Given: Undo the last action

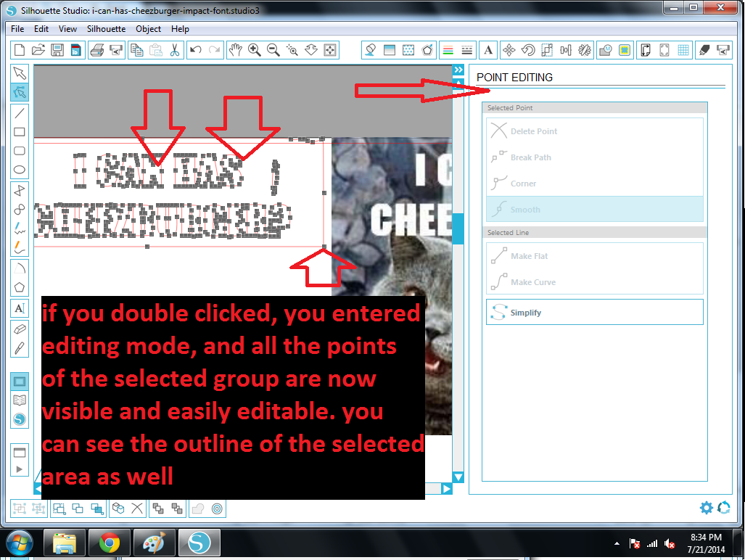Looking at the screenshot, I should 196,50.
